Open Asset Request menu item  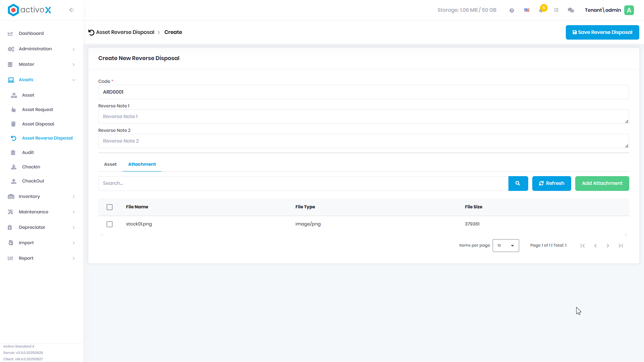click(38, 110)
